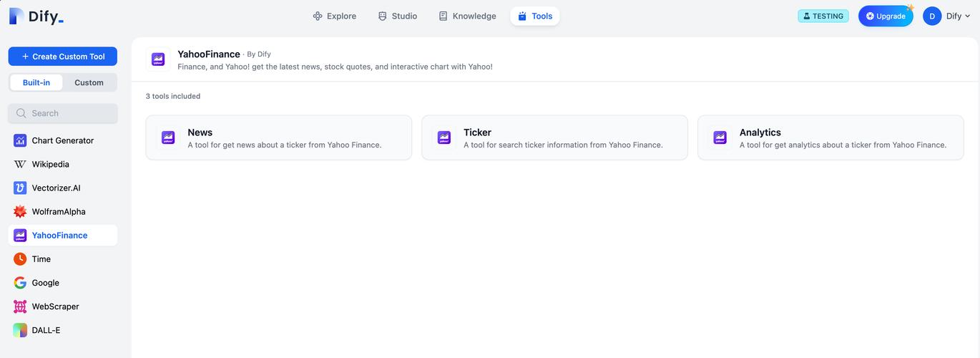Click the DALL-E gradient icon
This screenshot has height=358, width=980.
pyautogui.click(x=20, y=330)
